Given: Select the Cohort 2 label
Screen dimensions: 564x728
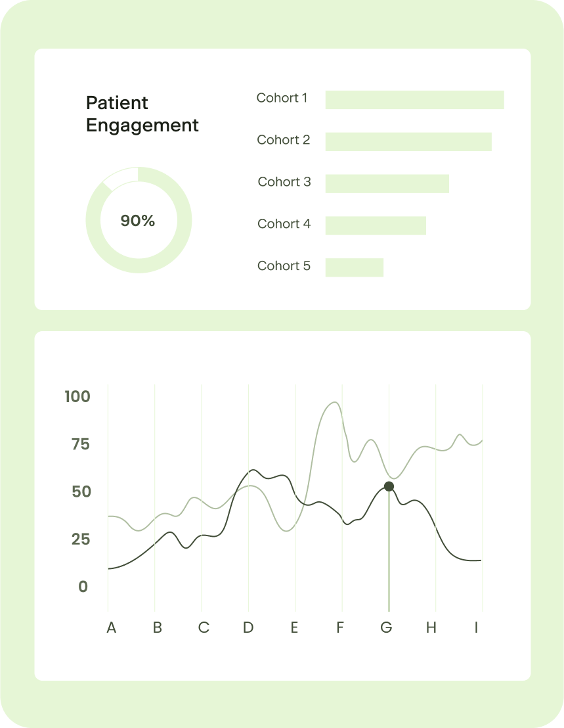Looking at the screenshot, I should [x=283, y=140].
